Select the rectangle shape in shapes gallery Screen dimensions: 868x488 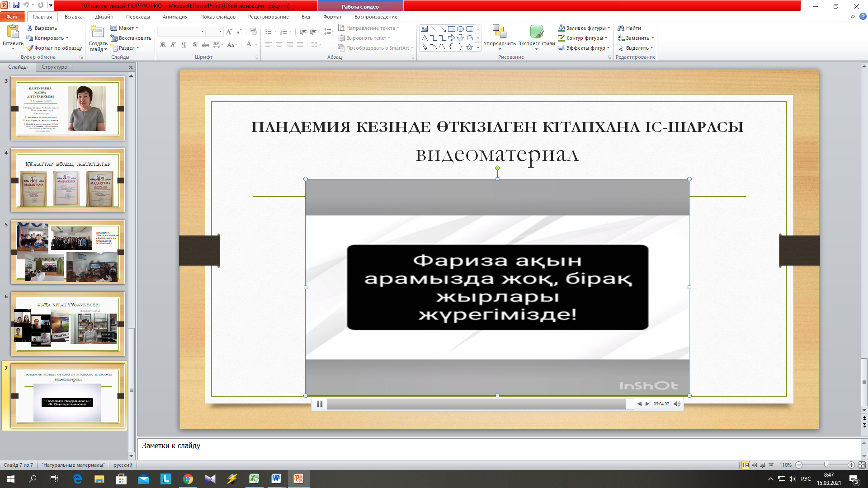coord(451,28)
